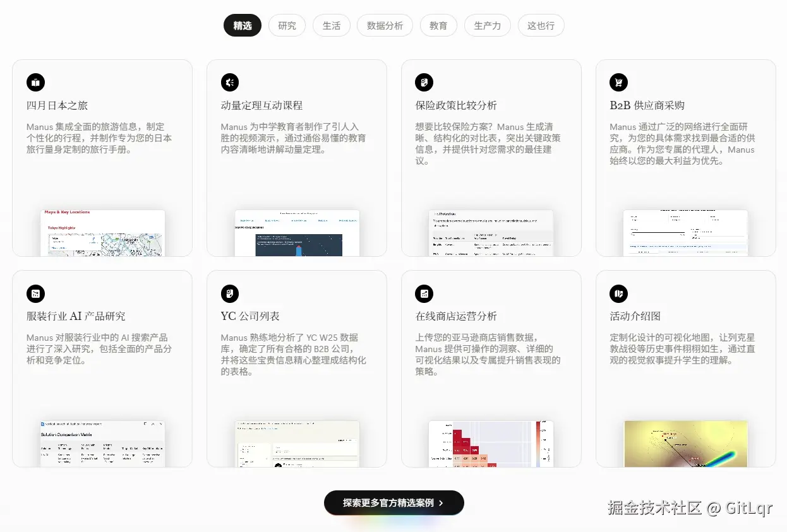The width and height of the screenshot is (787, 532).
Task: Open the insurance comparison table preview thumbnail
Action: click(x=492, y=233)
